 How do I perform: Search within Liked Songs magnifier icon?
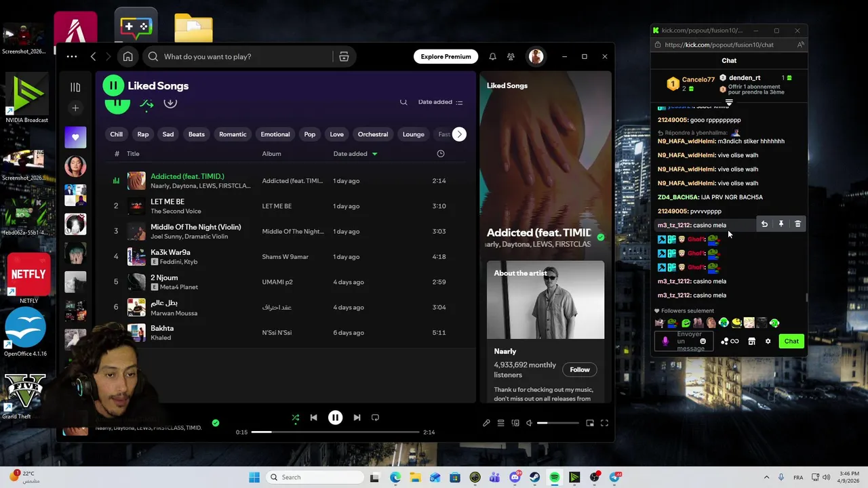(x=403, y=102)
